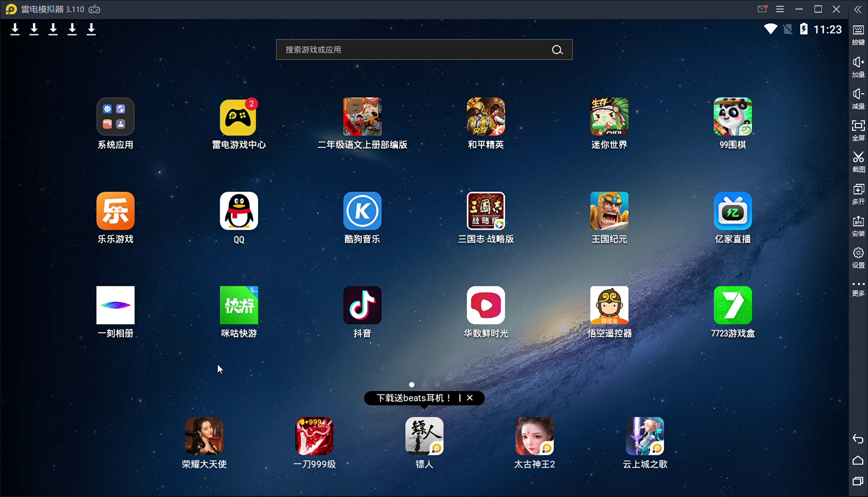This screenshot has height=497, width=868.
Task: Collapse the right sidebar with double chevron
Action: (x=858, y=9)
